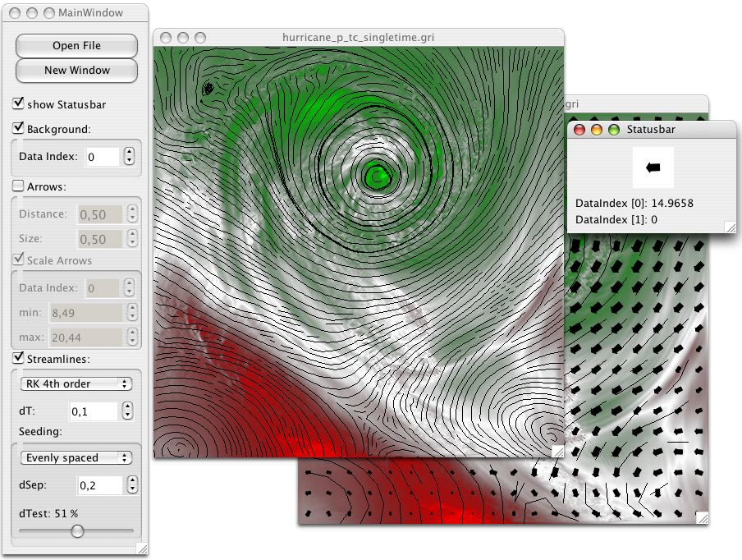Click the Open File button

pos(76,46)
